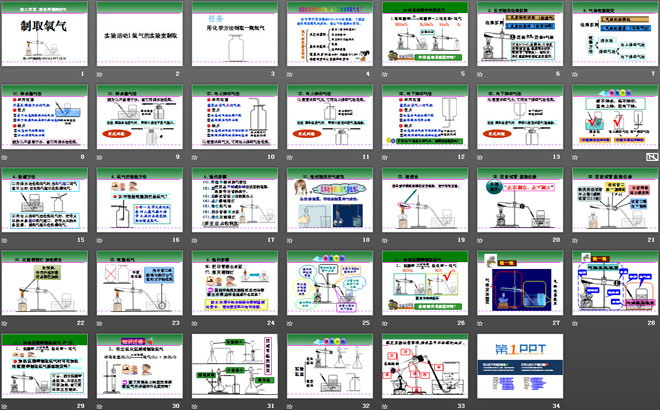This screenshot has width=660, height=410.
Task: Select slide 15 thumbnail
Action: pyautogui.click(x=45, y=200)
